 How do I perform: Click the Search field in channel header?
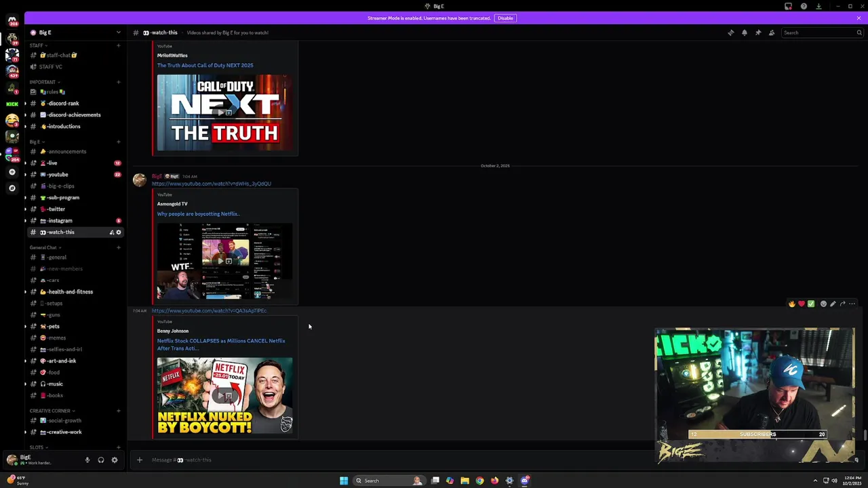coord(822,33)
